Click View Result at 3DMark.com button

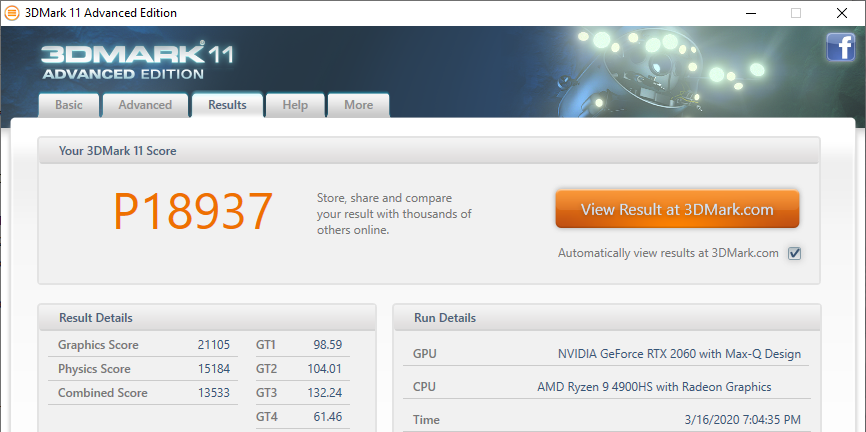677,209
